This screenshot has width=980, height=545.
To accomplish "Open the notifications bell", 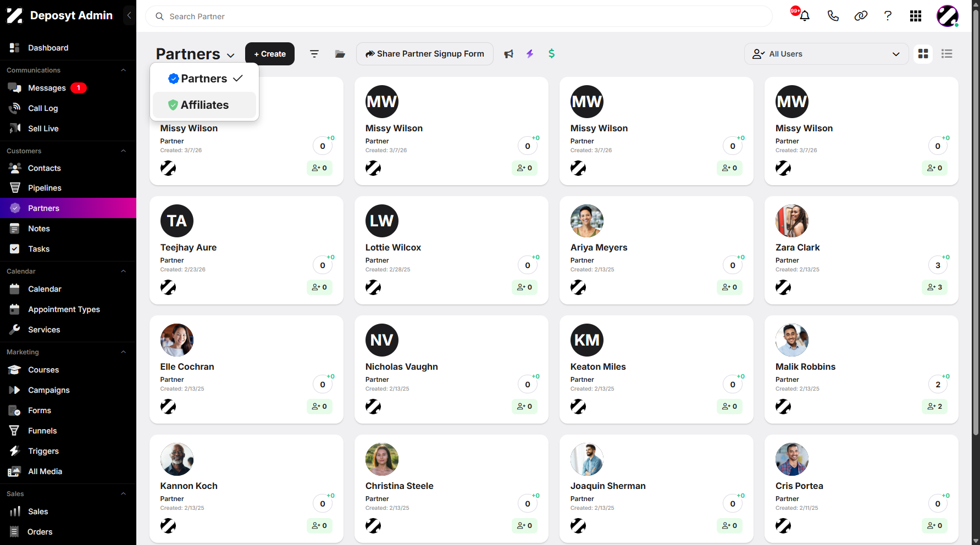I will coord(804,16).
